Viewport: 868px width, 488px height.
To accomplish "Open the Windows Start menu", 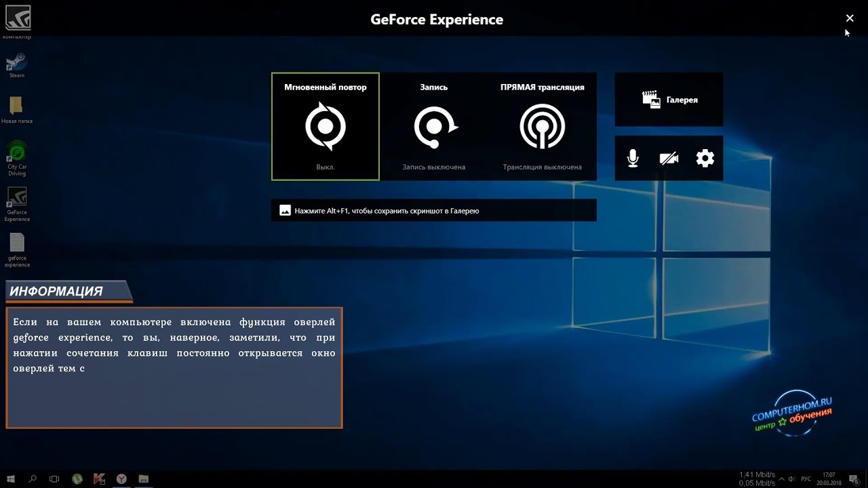I will [x=11, y=479].
